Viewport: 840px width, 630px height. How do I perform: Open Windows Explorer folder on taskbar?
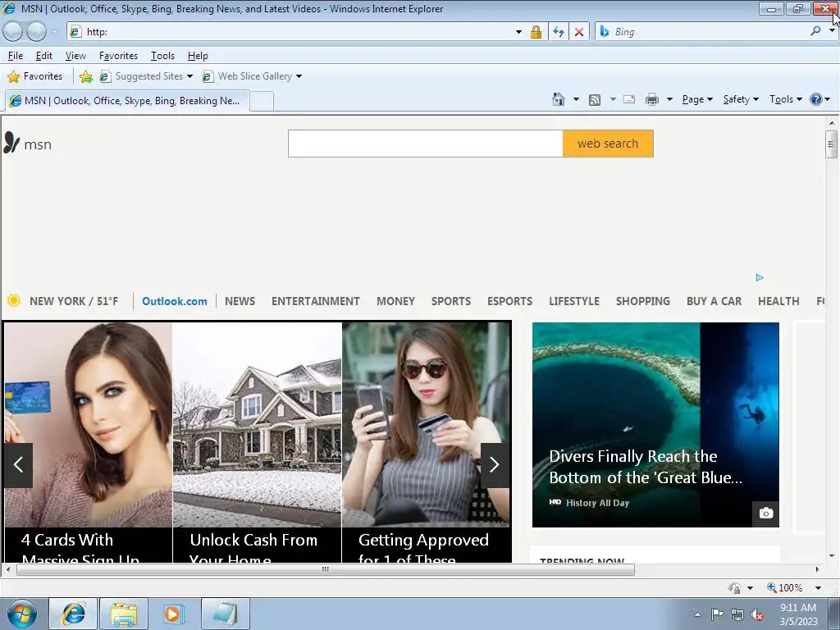pos(124,614)
